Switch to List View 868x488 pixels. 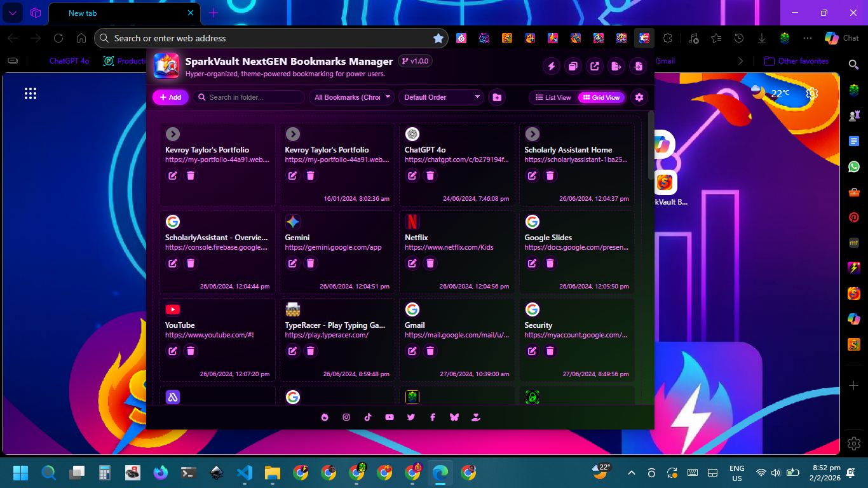[x=553, y=97]
